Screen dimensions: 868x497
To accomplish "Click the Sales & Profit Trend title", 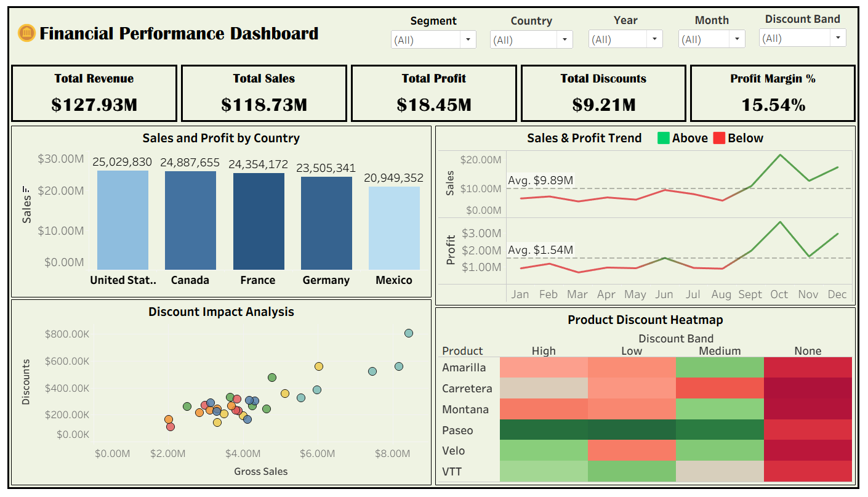I will (584, 138).
